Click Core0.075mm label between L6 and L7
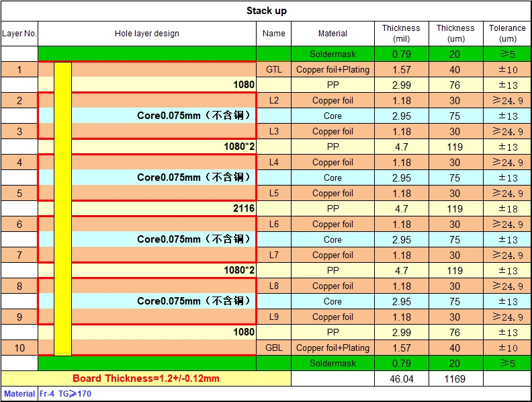Viewport: 532px width, 402px height. click(x=193, y=239)
